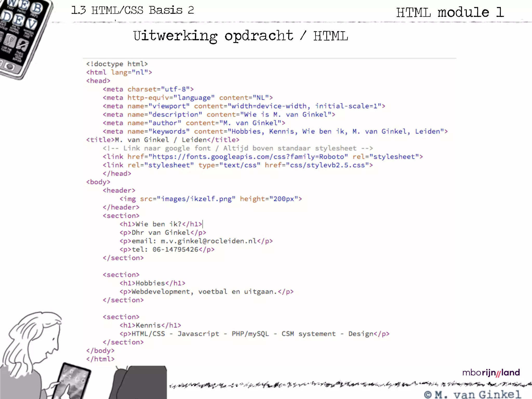This screenshot has width=532, height=399.
Task: Click the fonts.googleapis.com link href line
Action: point(263,157)
